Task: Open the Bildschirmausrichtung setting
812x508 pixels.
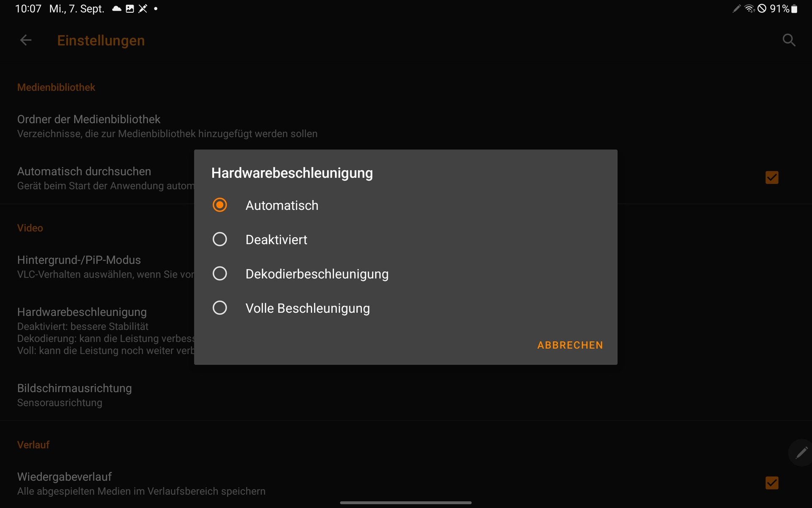Action: 74,395
